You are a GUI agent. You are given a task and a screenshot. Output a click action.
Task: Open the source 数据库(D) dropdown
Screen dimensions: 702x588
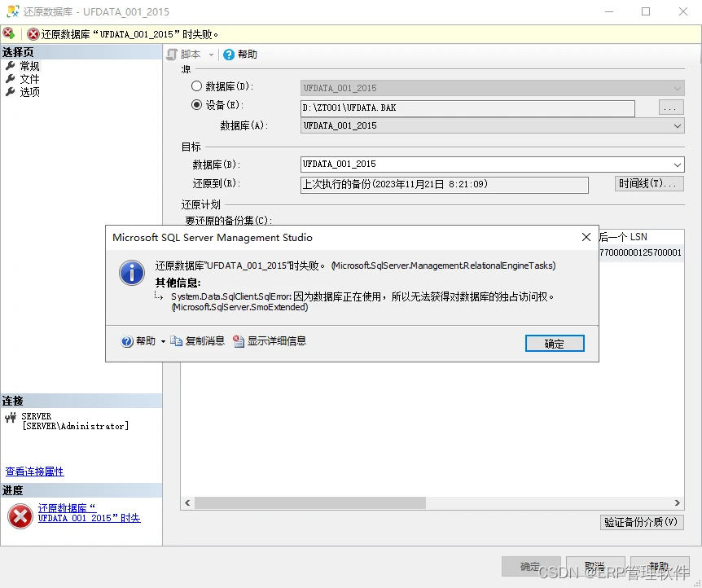(x=678, y=88)
